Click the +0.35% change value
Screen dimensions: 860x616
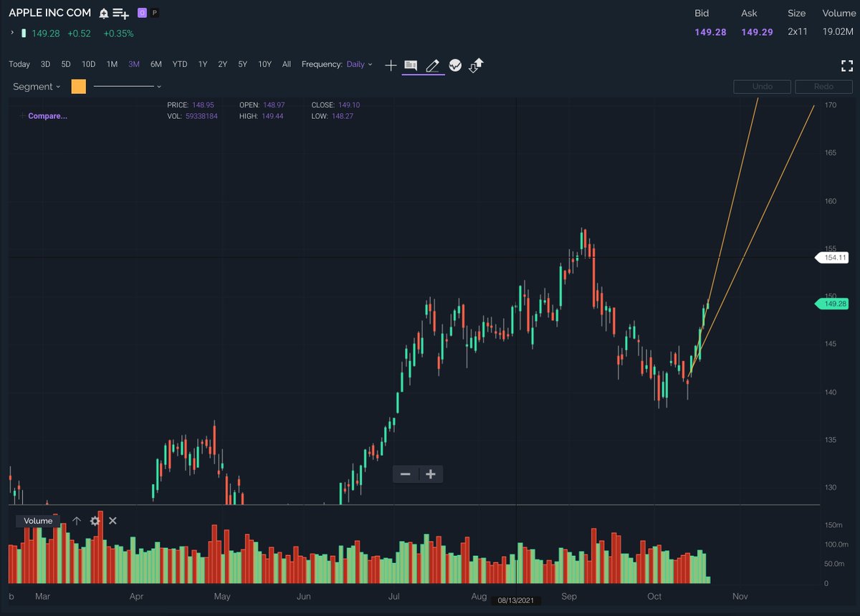tap(118, 34)
